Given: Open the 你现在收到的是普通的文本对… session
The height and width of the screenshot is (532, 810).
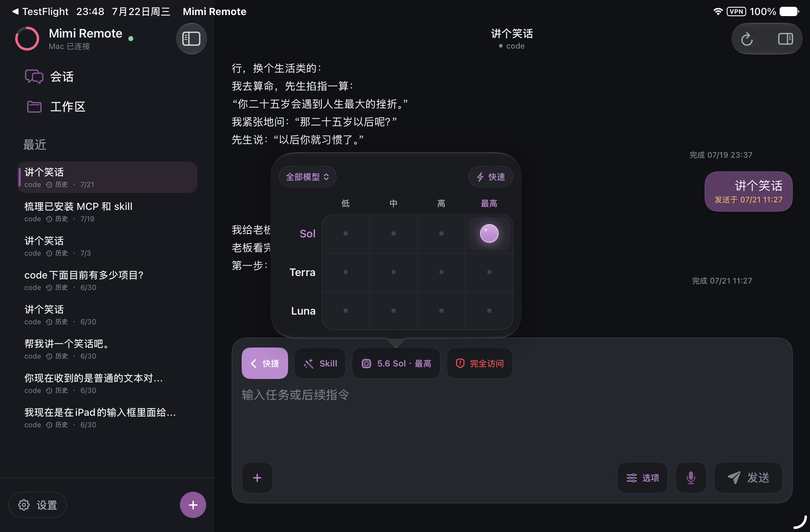Looking at the screenshot, I should tap(108, 383).
